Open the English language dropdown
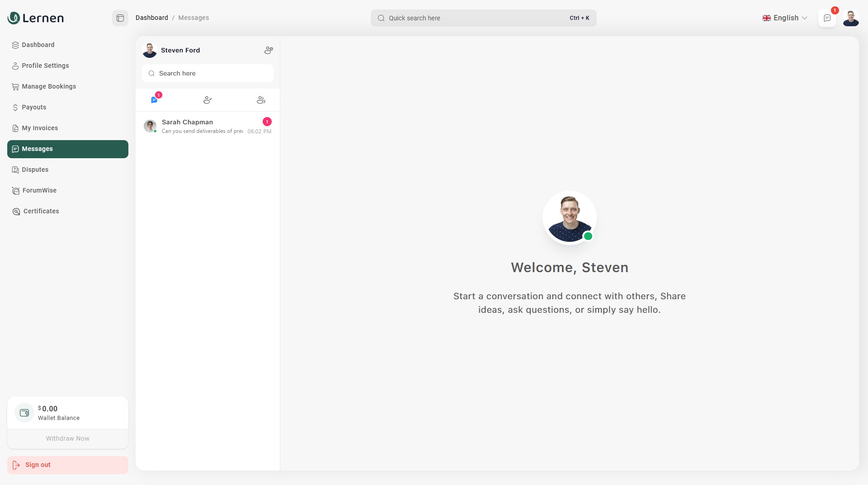This screenshot has width=868, height=485. (785, 18)
